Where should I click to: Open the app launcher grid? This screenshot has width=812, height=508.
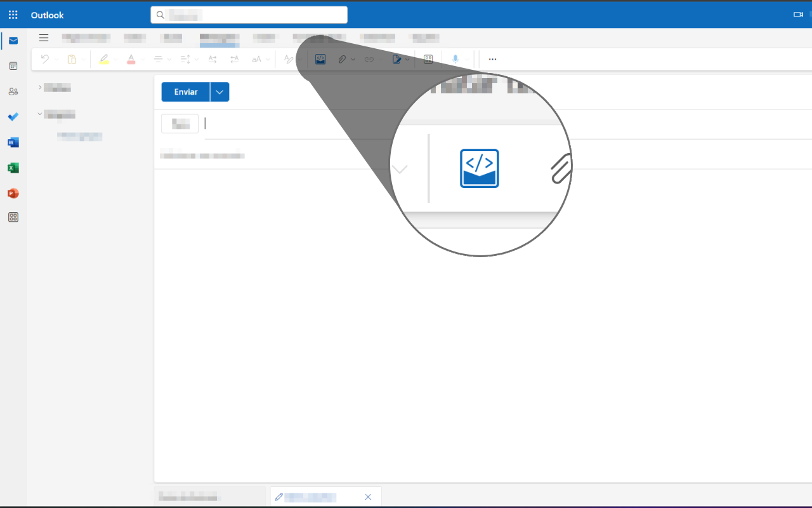click(x=13, y=15)
